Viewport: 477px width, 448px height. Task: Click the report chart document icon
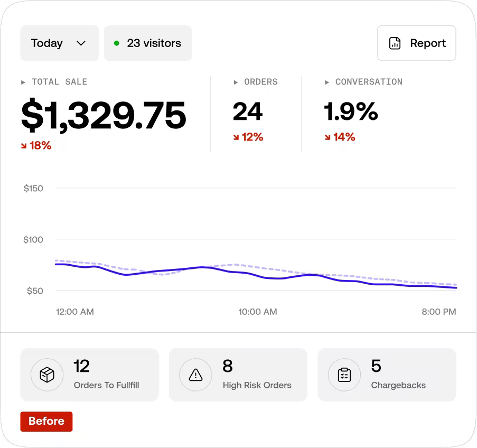point(395,43)
